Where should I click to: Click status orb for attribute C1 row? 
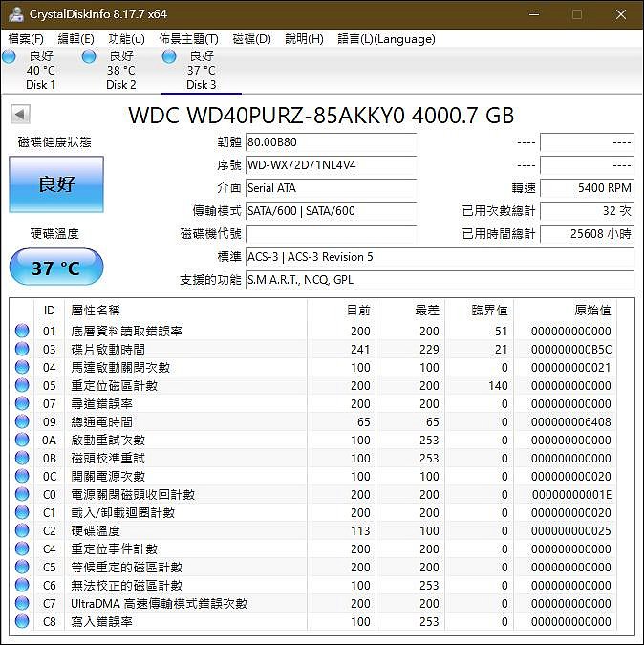22,512
